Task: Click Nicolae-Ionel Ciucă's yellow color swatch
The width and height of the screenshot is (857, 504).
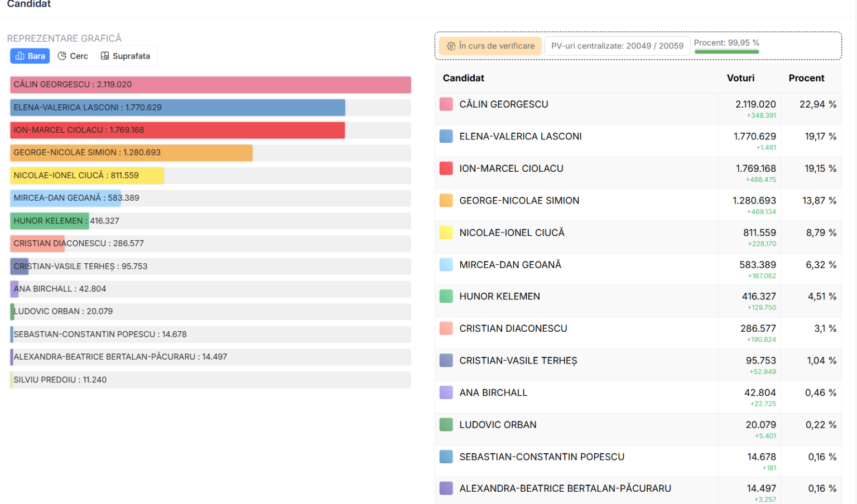Action: (446, 232)
